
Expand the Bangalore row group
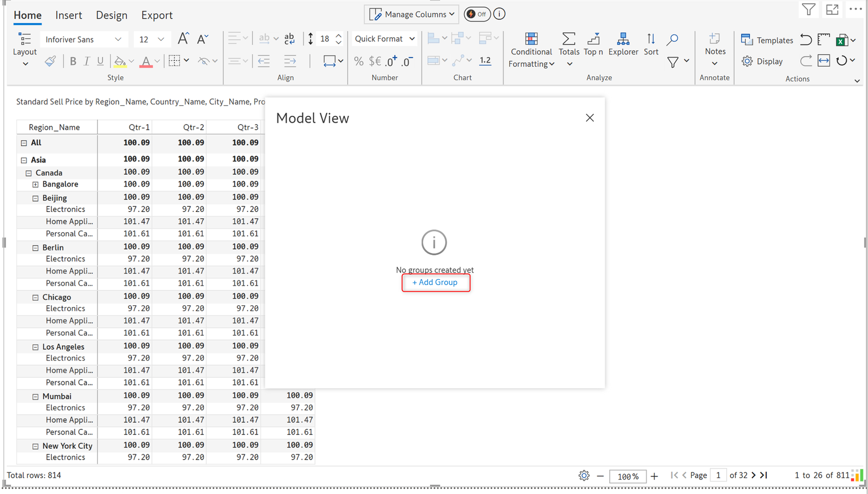(x=36, y=185)
